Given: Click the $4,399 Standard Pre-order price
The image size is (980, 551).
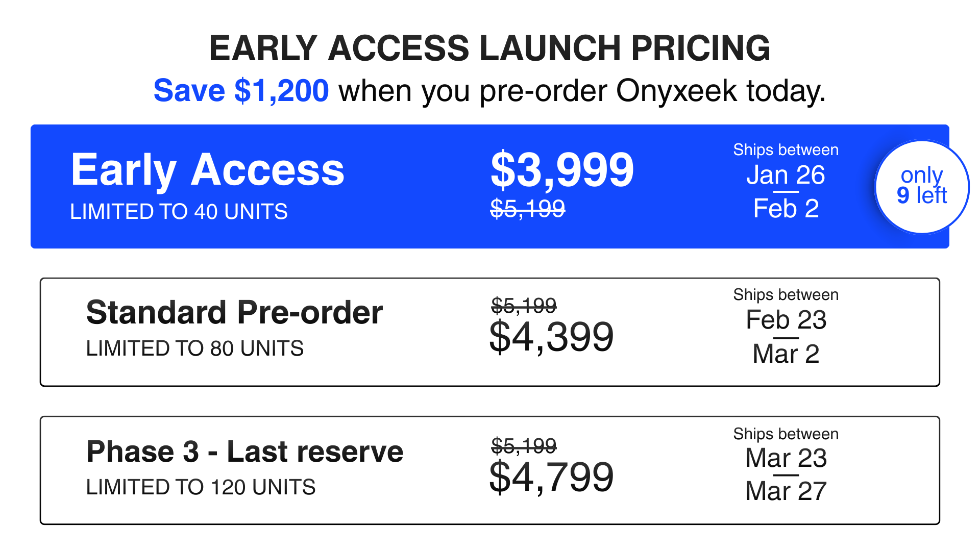Looking at the screenshot, I should pyautogui.click(x=551, y=337).
